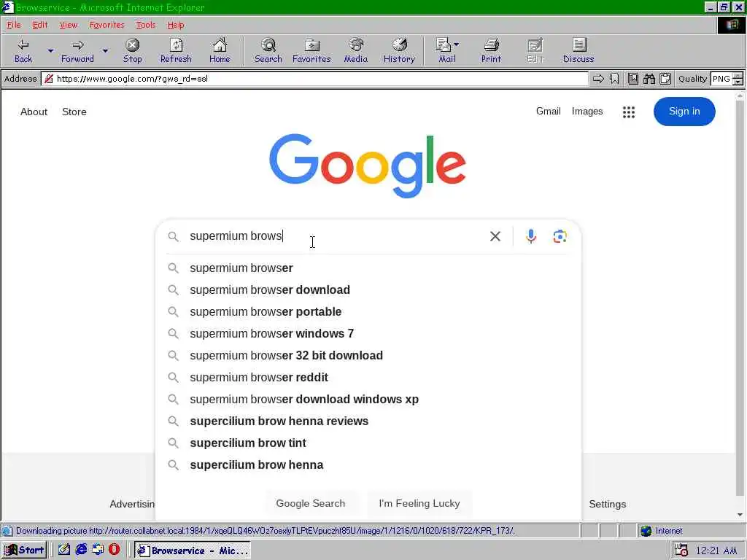Open the Google apps grid

click(628, 112)
